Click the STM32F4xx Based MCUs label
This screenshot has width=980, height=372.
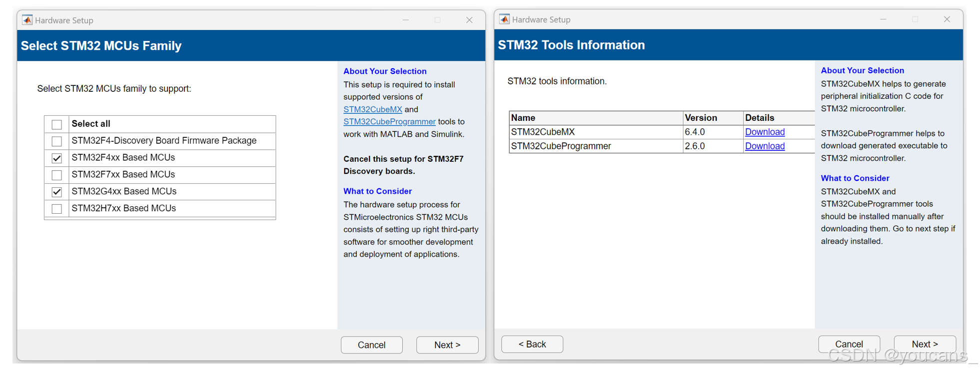[x=123, y=158]
